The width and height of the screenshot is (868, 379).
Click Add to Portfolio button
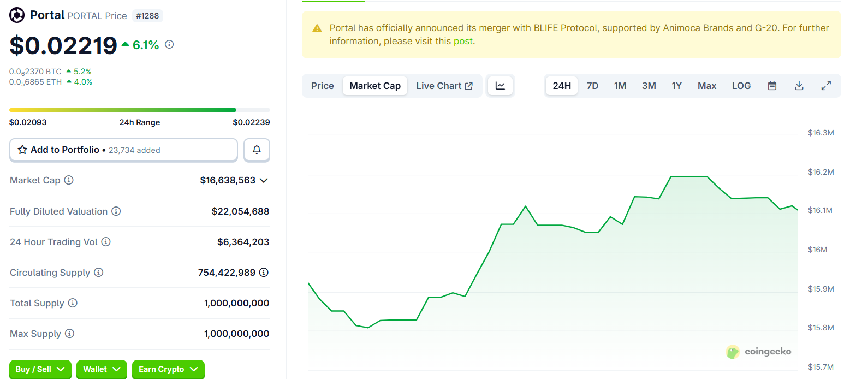point(123,150)
